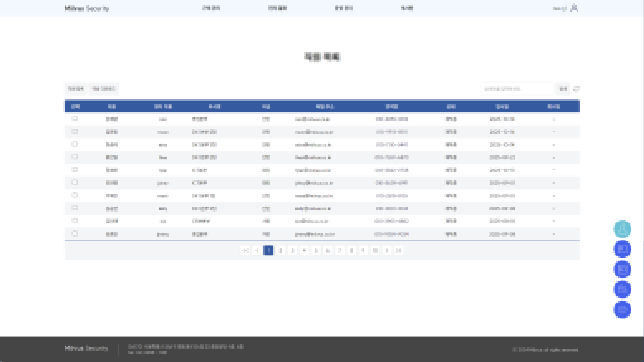Click the middle blue floating circle button
This screenshot has width=644, height=362.
pos(622,269)
